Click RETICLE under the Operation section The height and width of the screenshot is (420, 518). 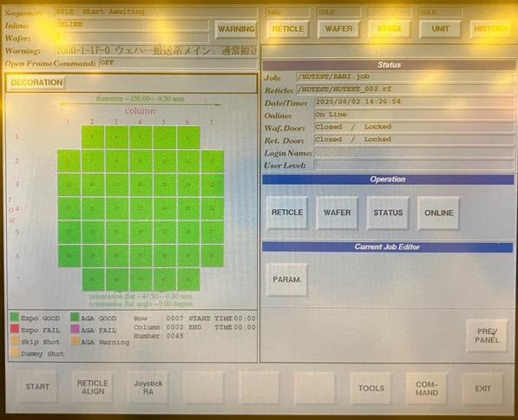click(286, 213)
